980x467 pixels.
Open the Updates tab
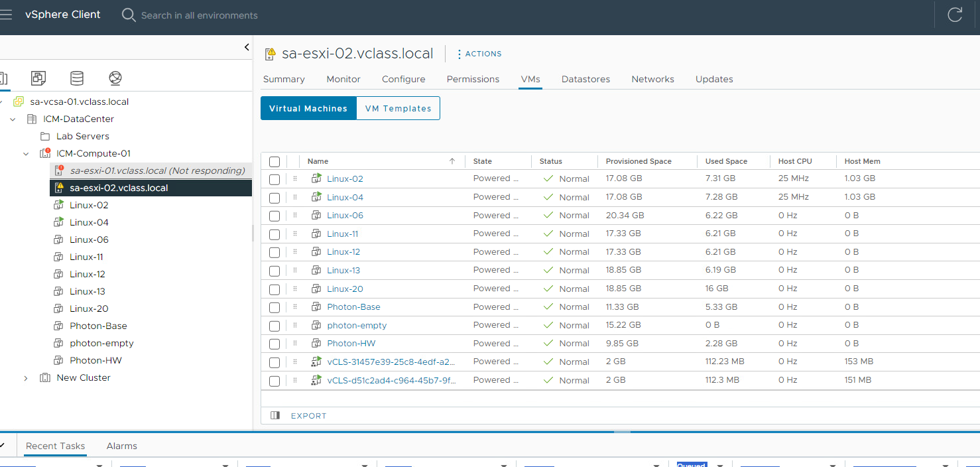(x=714, y=79)
